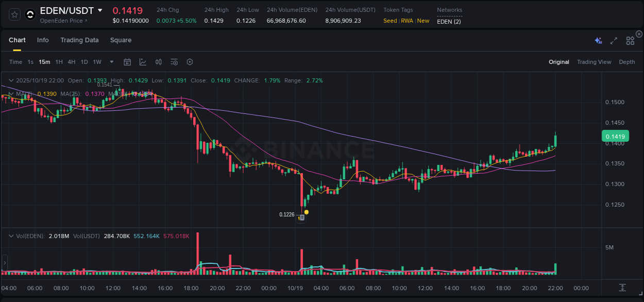The height and width of the screenshot is (302, 644).
Task: Open chart settings via the hexagon icon
Action: click(190, 62)
